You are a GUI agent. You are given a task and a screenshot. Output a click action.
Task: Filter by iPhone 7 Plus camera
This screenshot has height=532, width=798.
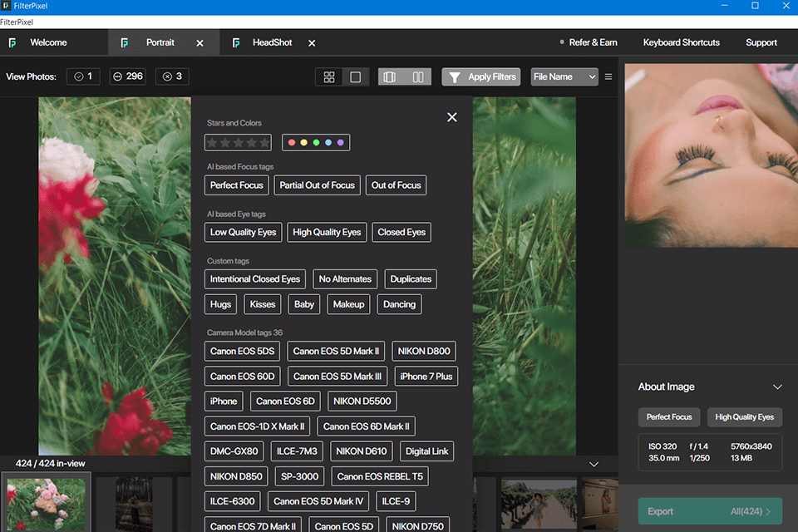(426, 377)
